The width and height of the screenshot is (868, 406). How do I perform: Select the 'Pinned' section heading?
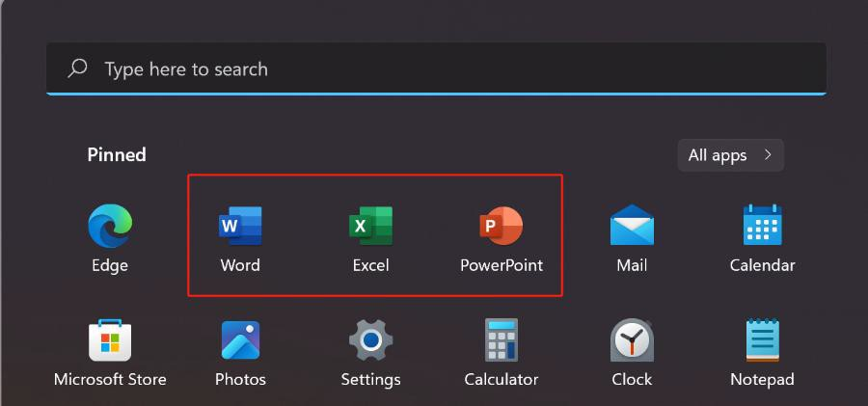tap(117, 154)
